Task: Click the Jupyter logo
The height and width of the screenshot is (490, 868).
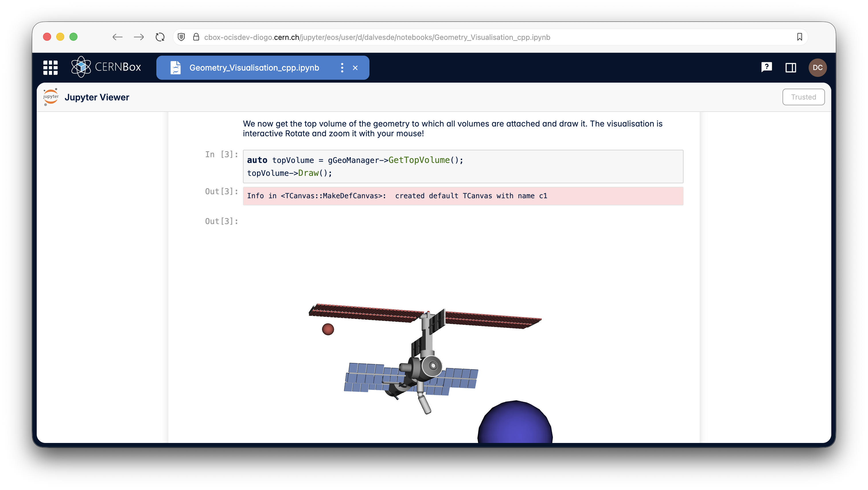Action: click(50, 97)
